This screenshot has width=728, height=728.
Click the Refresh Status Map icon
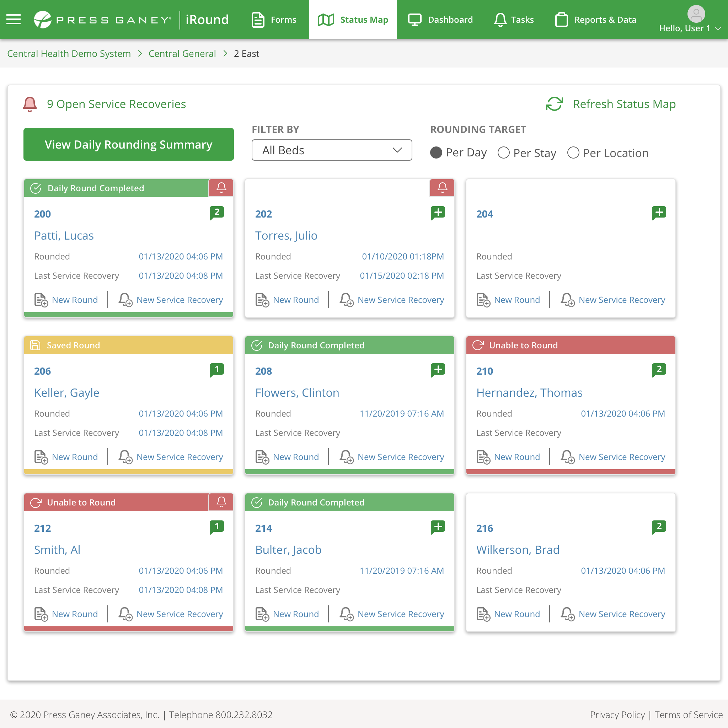[x=554, y=104]
